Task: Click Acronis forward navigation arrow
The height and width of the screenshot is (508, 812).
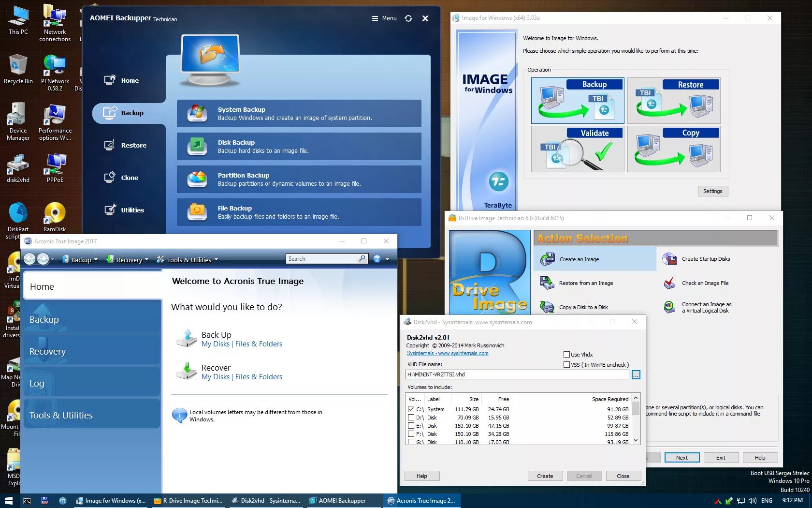Action: [43, 259]
